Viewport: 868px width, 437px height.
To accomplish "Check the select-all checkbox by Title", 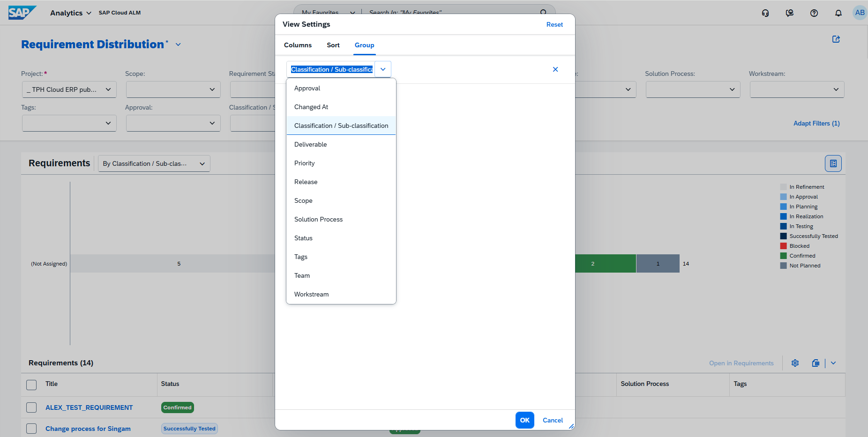I will click(x=31, y=385).
